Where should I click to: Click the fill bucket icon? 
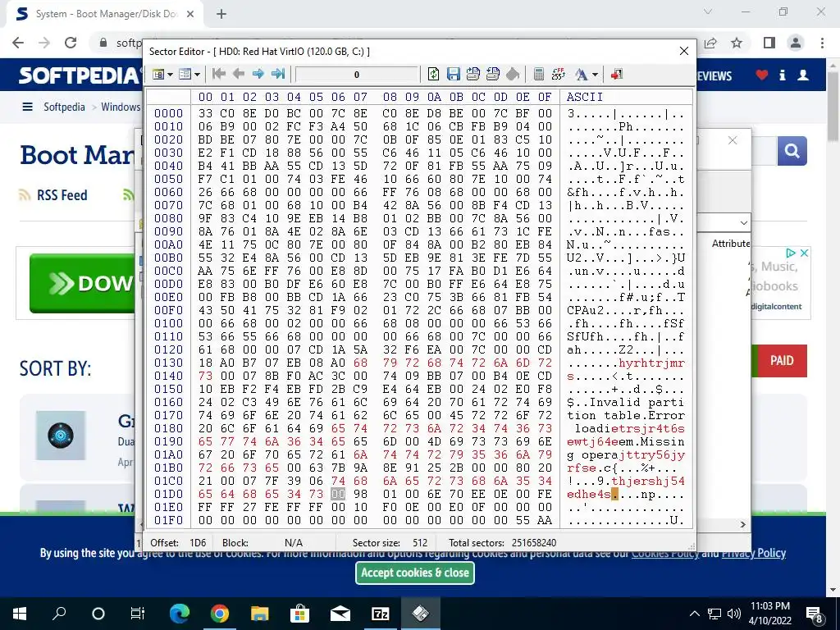click(513, 74)
